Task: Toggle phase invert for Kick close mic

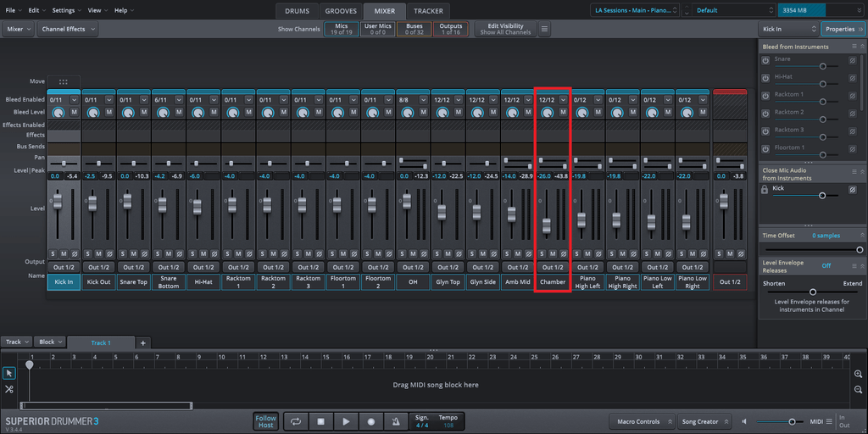Action: click(853, 190)
